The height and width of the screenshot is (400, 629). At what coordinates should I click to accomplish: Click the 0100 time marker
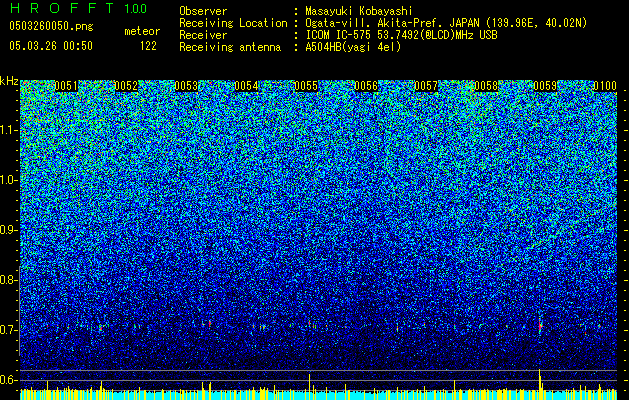click(605, 86)
